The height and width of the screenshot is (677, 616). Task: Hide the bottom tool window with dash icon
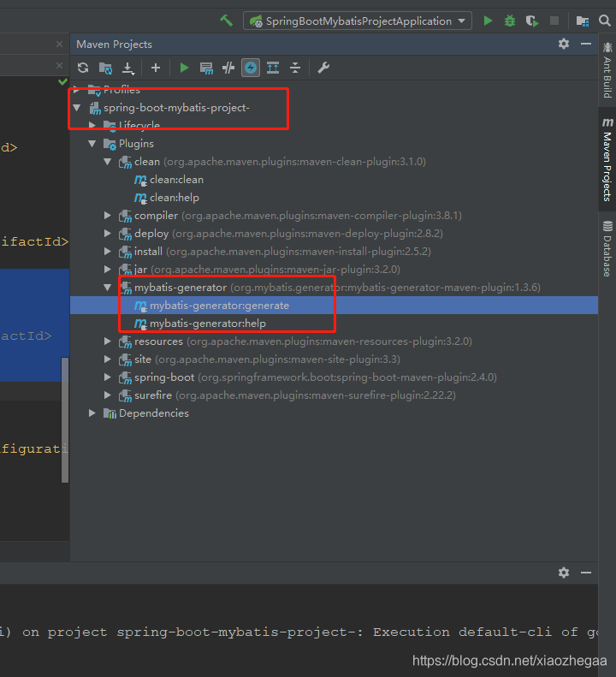(x=586, y=573)
